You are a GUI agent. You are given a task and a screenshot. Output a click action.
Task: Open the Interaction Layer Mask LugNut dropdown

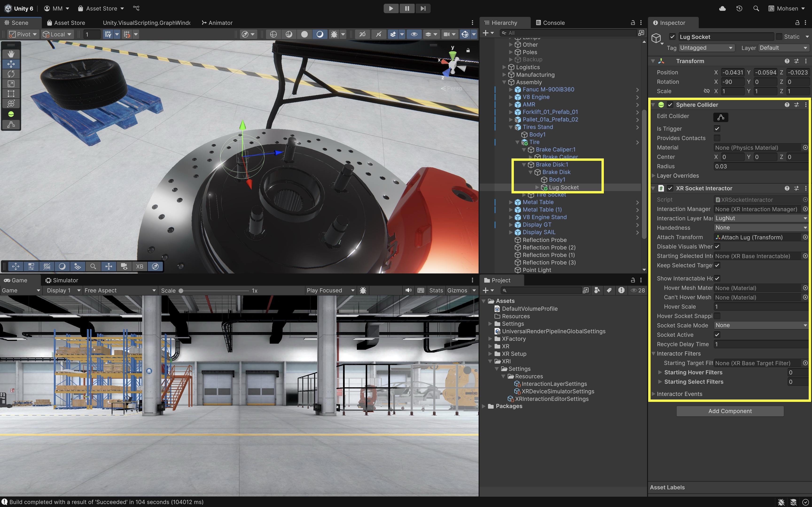coord(760,218)
